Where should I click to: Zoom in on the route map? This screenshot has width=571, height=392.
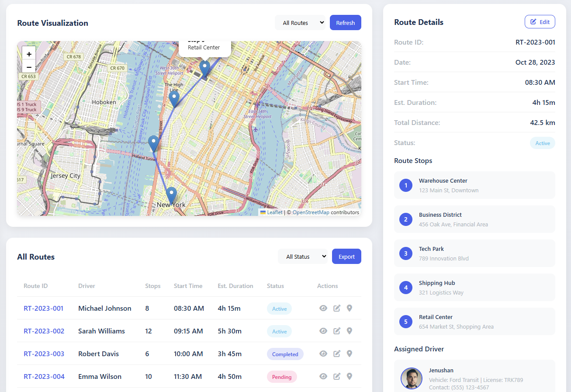[29, 54]
